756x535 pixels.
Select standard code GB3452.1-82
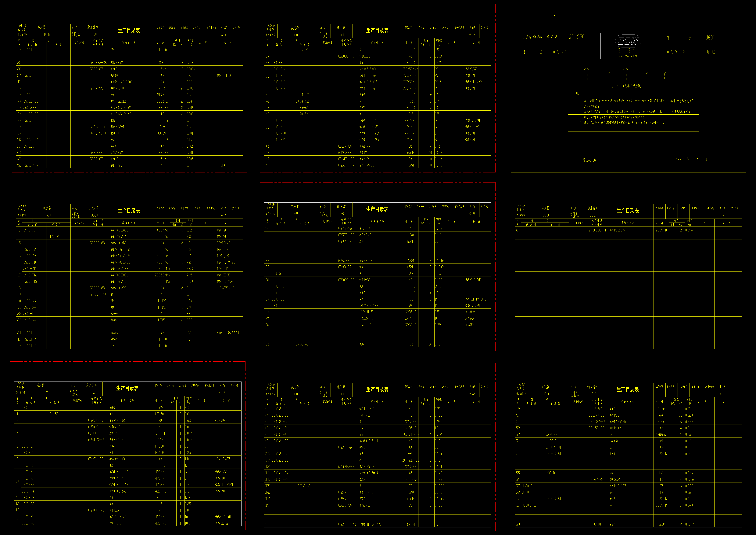tap(348, 524)
